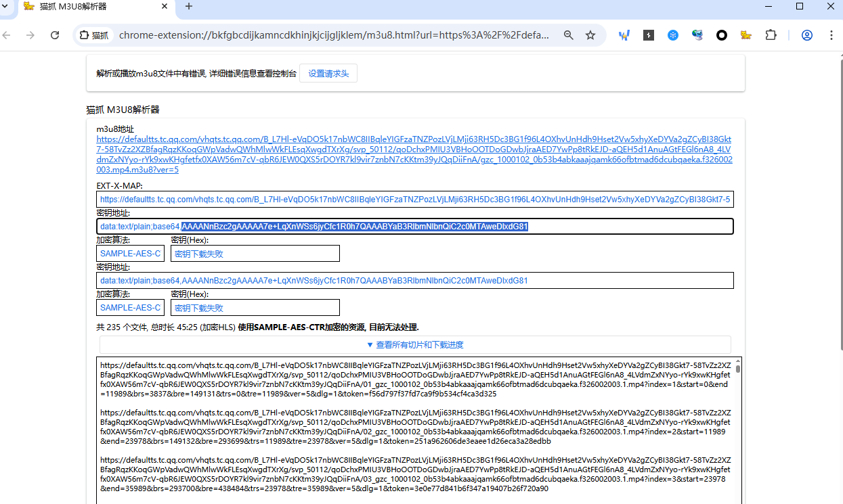Open a new browser tab
Screen dimensions: 843x504
[x=189, y=6]
